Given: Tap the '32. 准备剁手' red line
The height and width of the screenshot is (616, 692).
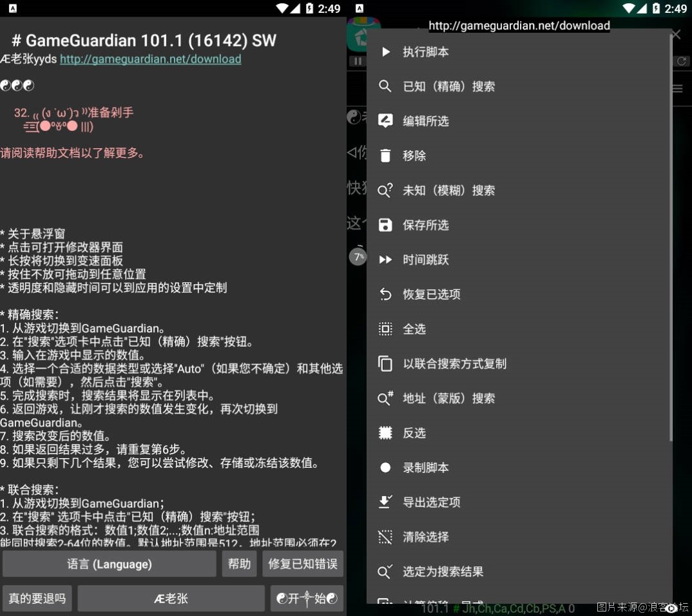Looking at the screenshot, I should coord(73,113).
